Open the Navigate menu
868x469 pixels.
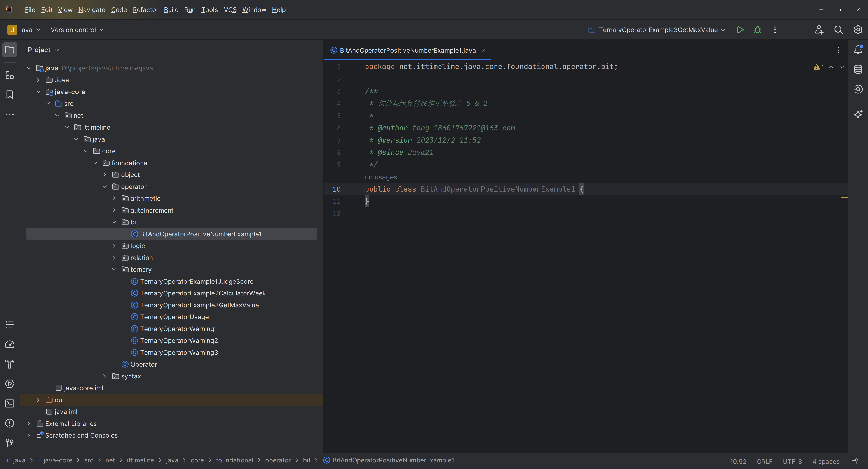92,10
